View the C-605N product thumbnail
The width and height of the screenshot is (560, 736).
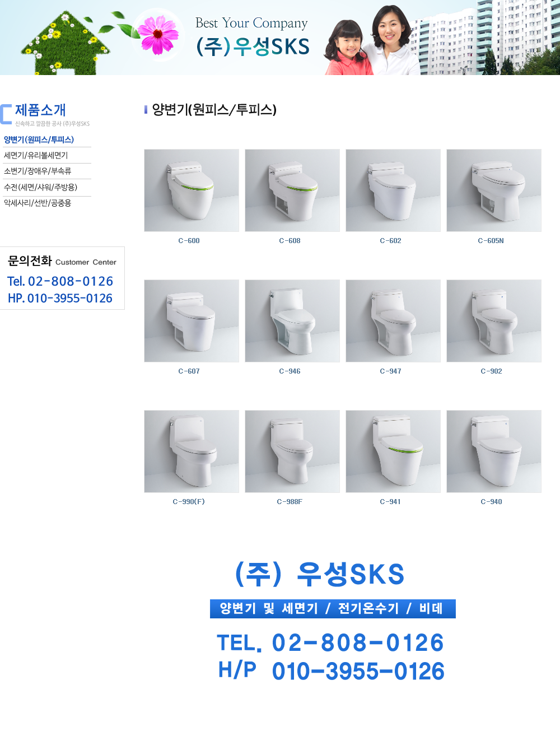pos(494,190)
